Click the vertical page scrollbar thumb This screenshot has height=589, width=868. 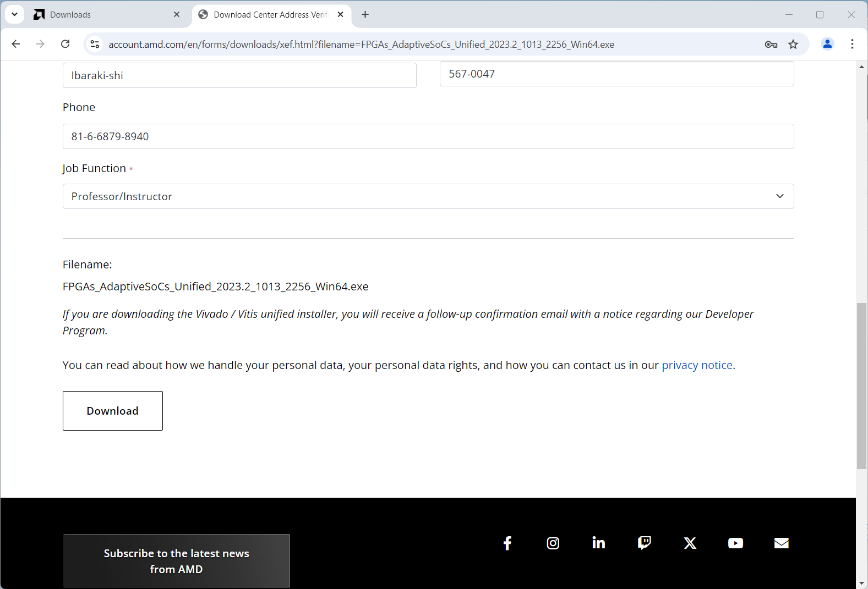pos(861,385)
